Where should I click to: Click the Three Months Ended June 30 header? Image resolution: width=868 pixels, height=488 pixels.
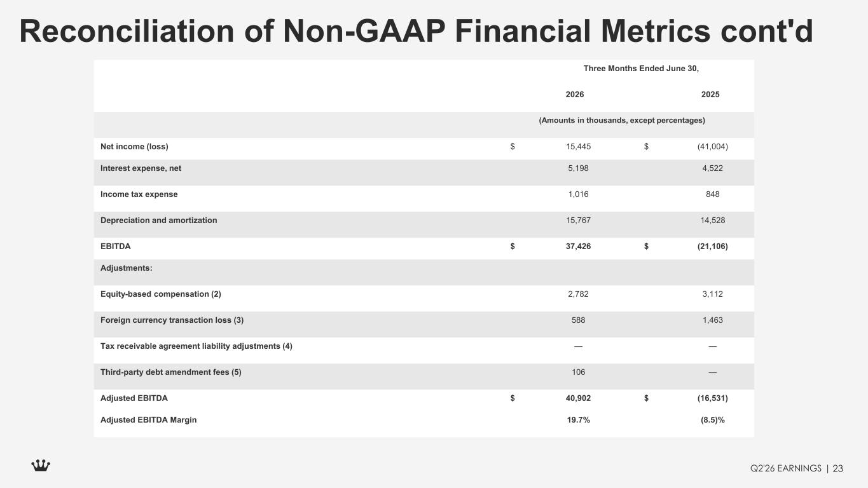tap(641, 69)
